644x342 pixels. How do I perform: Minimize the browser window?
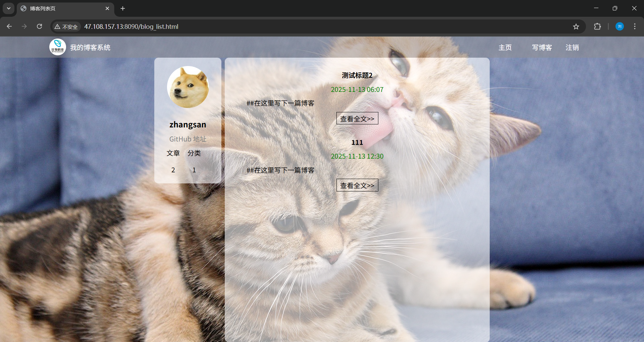click(x=596, y=8)
